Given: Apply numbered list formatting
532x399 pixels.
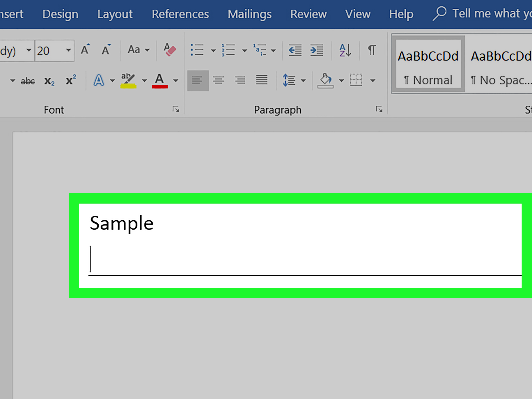Looking at the screenshot, I should click(228, 50).
